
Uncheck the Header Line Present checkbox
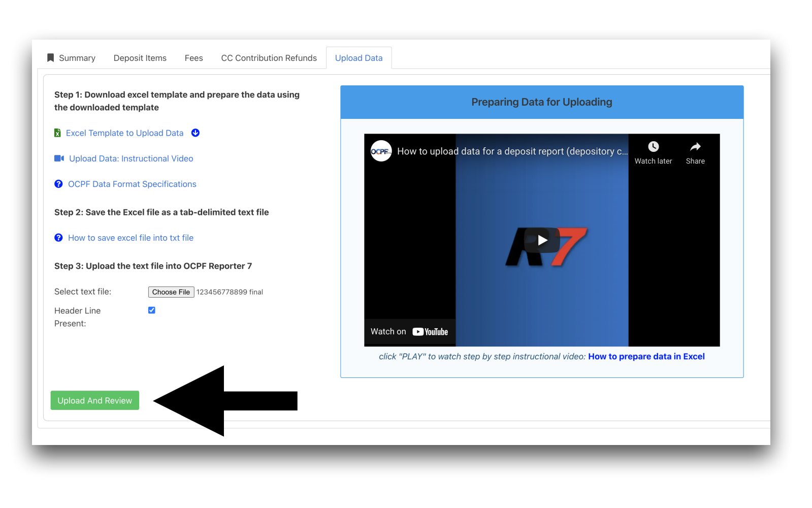coord(152,310)
